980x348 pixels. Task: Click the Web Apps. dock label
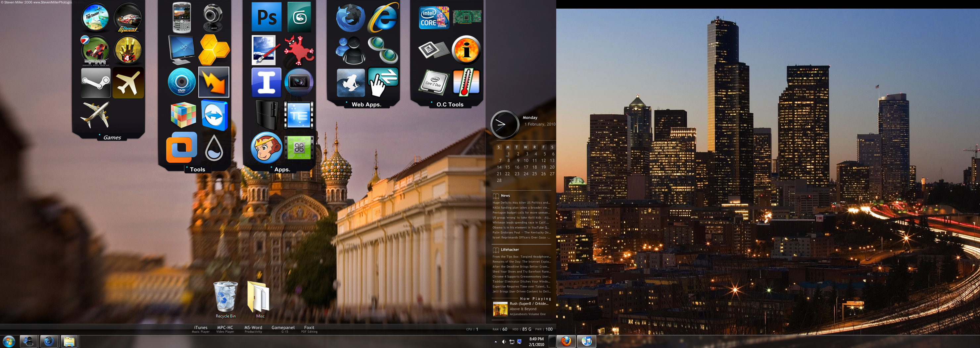(367, 104)
